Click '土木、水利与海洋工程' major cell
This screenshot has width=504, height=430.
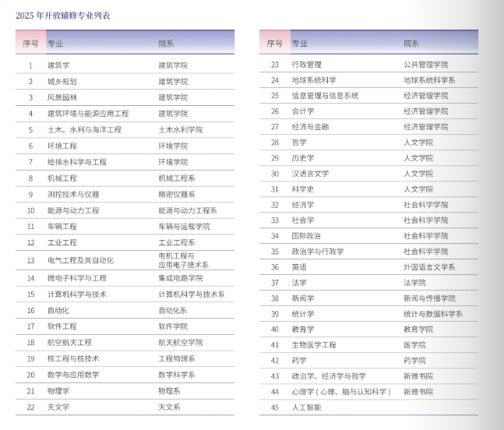[85, 130]
